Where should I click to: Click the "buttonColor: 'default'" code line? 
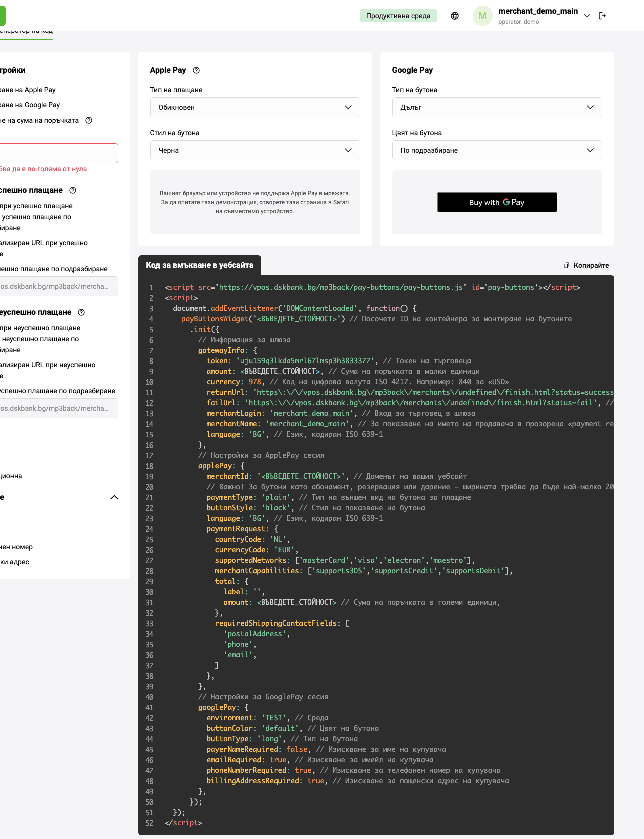point(293,728)
